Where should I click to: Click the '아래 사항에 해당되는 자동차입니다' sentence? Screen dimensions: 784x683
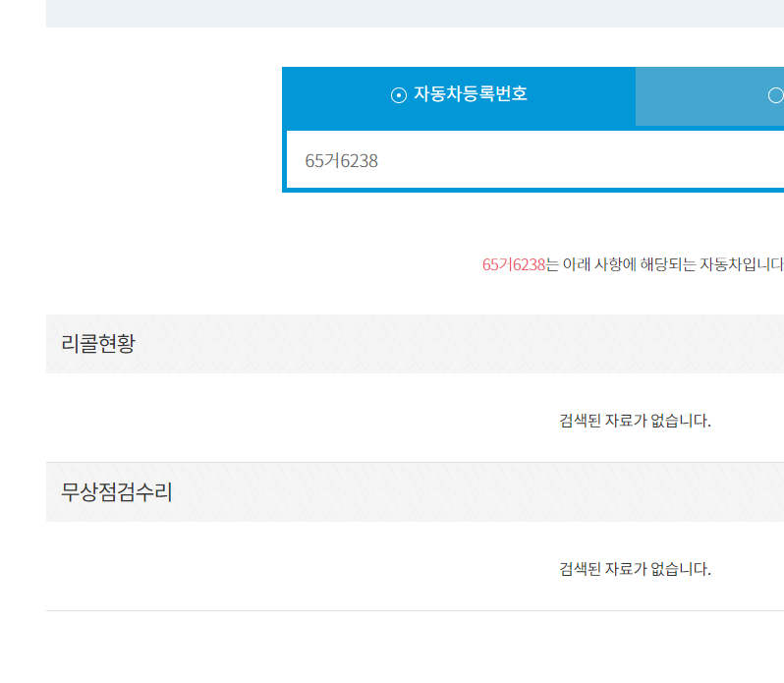673,264
